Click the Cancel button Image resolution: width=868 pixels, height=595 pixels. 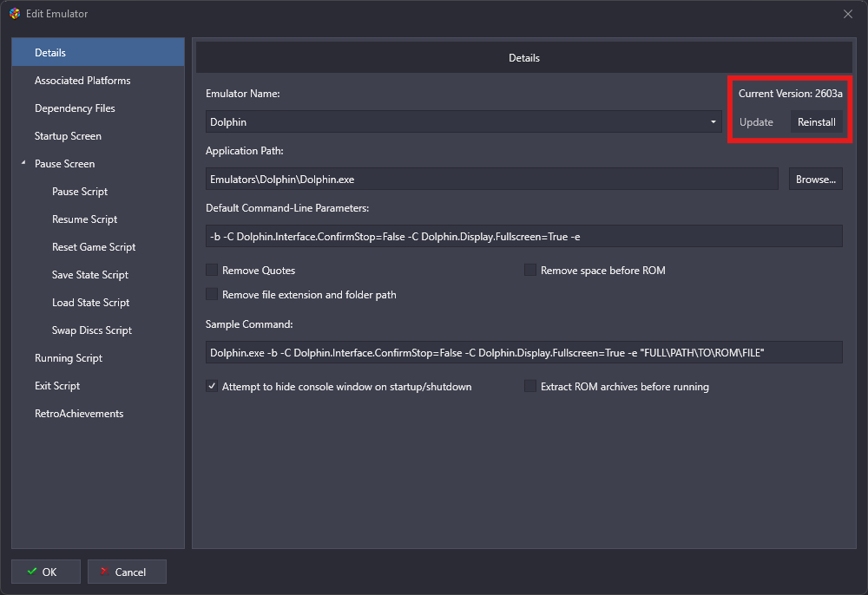tap(127, 572)
